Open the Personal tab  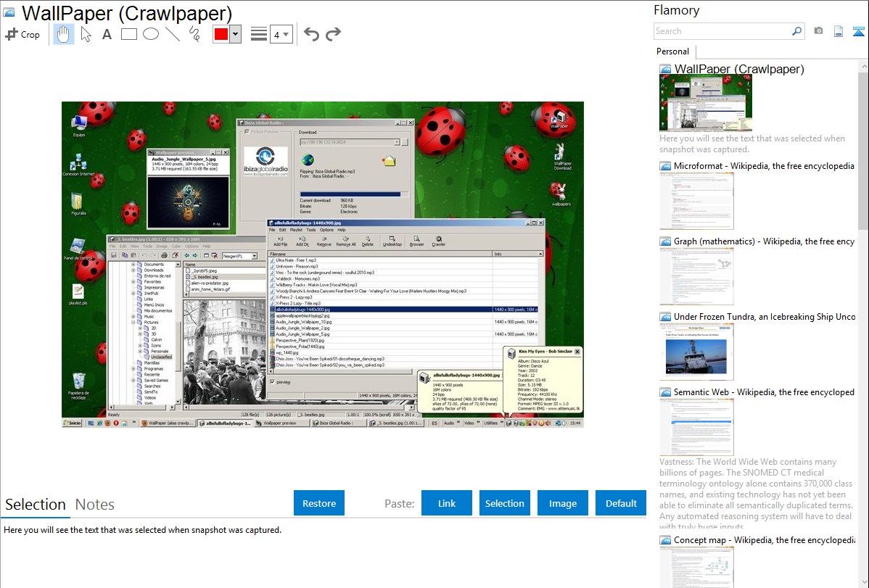click(x=672, y=51)
